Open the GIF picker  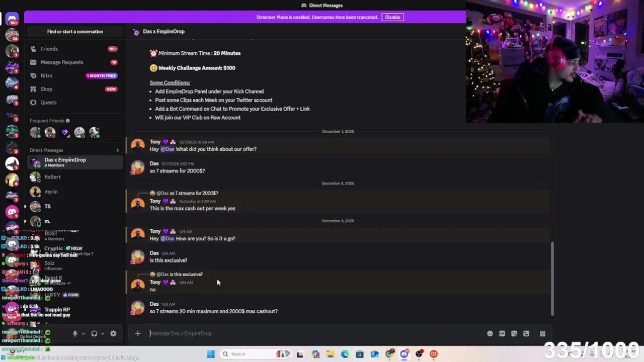coord(502,333)
